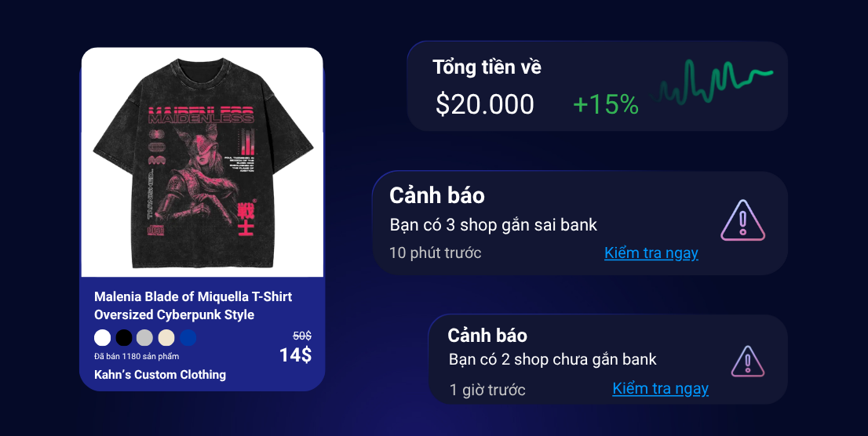868x436 pixels.
Task: Open the Malenia Blade of Miquella product title
Action: [193, 305]
